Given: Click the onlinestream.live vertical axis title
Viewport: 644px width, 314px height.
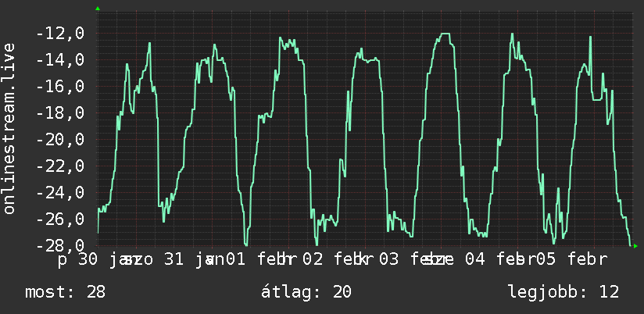Looking at the screenshot, I should click(9, 128).
